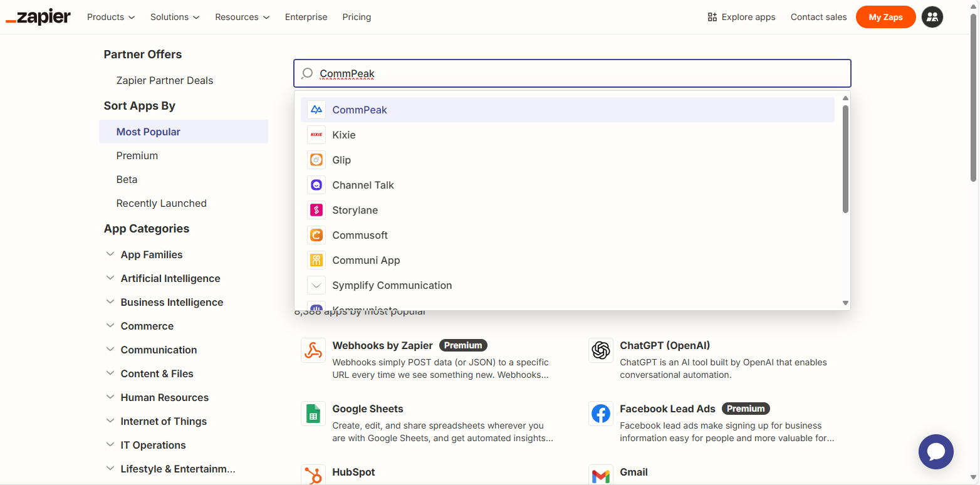Click the suggestion list scrollbar thumb
The image size is (980, 485).
coord(845,159)
